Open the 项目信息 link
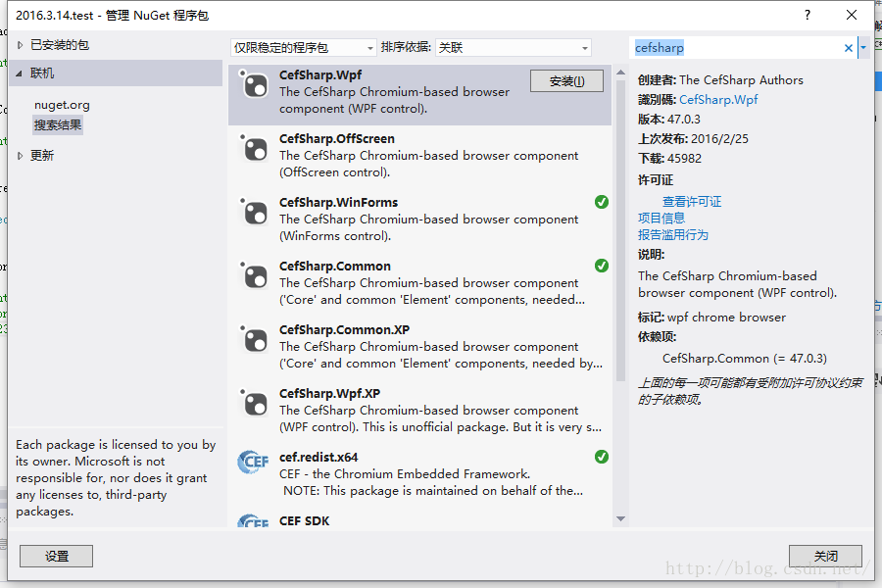 pos(661,218)
